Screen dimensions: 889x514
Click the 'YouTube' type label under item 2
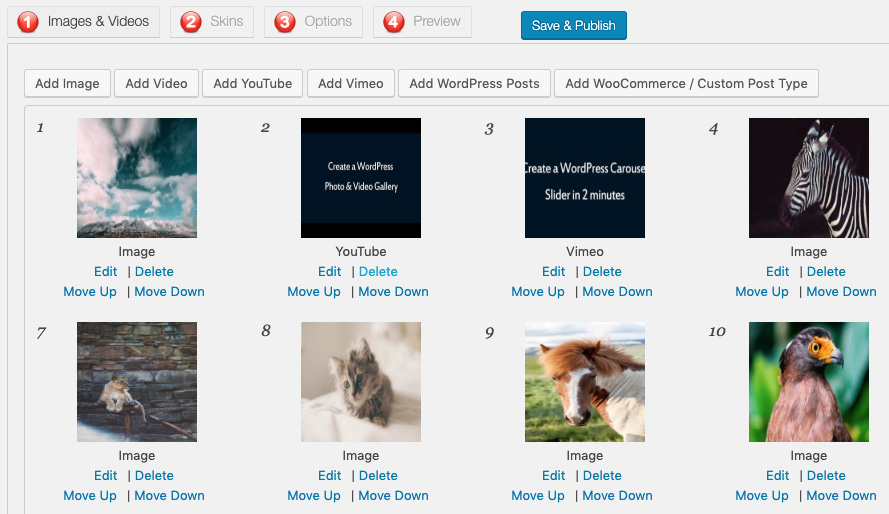[x=361, y=252]
